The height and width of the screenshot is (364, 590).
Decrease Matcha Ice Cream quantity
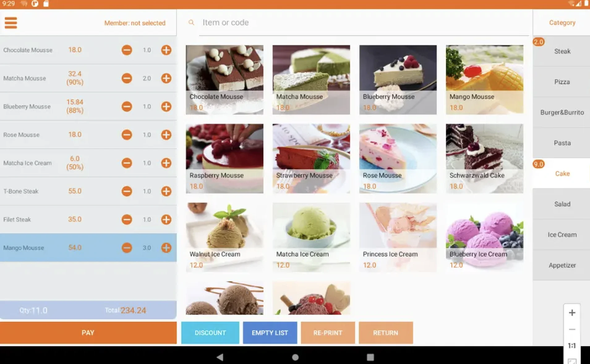pyautogui.click(x=127, y=163)
